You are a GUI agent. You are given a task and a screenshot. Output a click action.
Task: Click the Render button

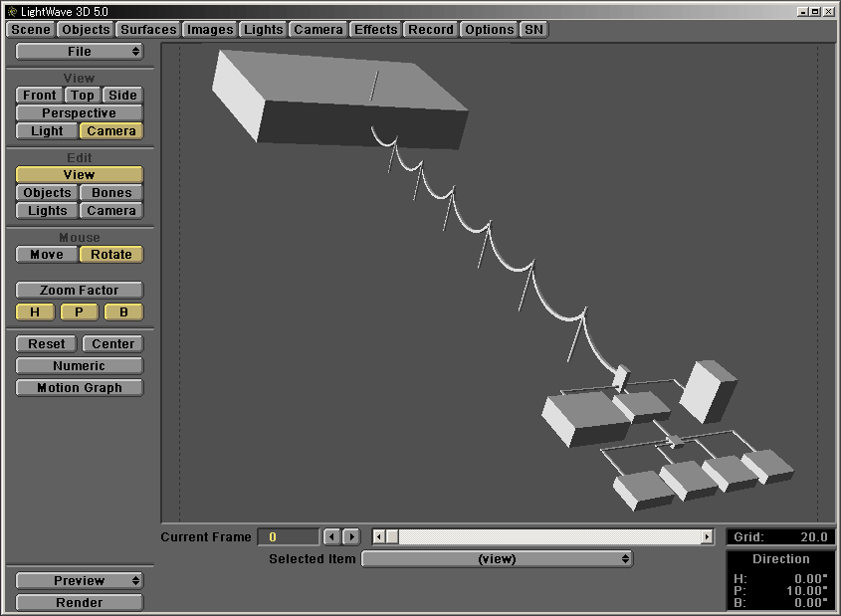80,603
